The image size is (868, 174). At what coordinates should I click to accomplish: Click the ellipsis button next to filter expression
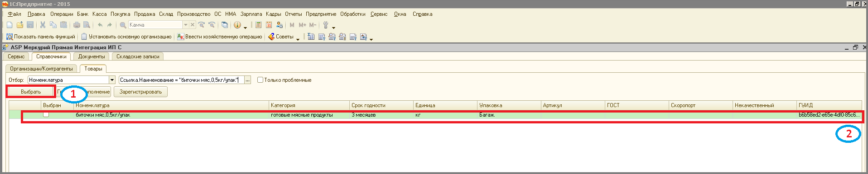pyautogui.click(x=247, y=80)
